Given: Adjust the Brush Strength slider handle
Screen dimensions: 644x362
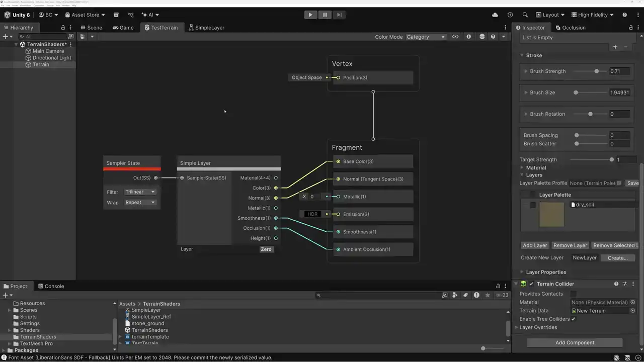Looking at the screenshot, I should pos(597,71).
